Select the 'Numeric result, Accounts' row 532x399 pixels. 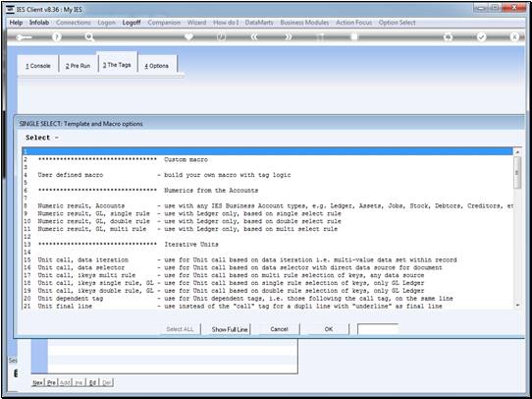(x=268, y=205)
